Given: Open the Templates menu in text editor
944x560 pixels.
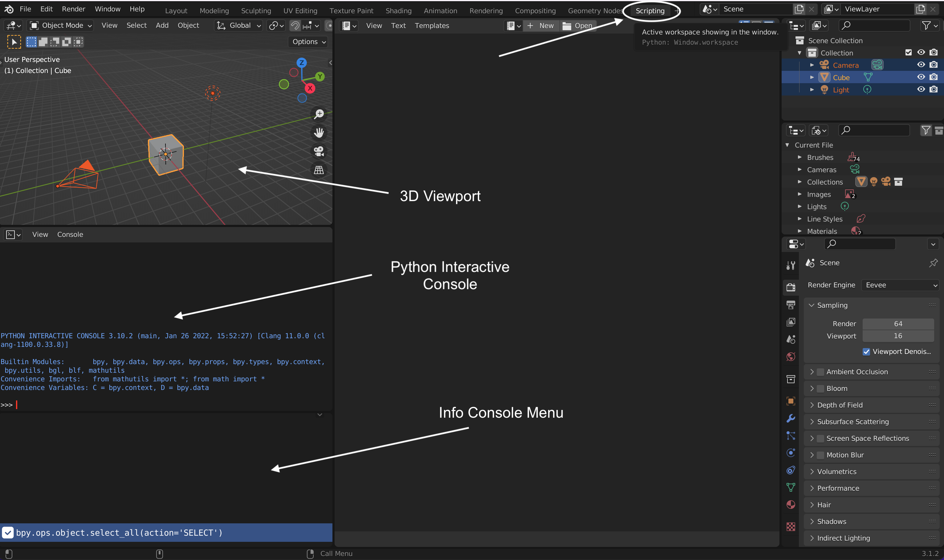Looking at the screenshot, I should coord(432,26).
